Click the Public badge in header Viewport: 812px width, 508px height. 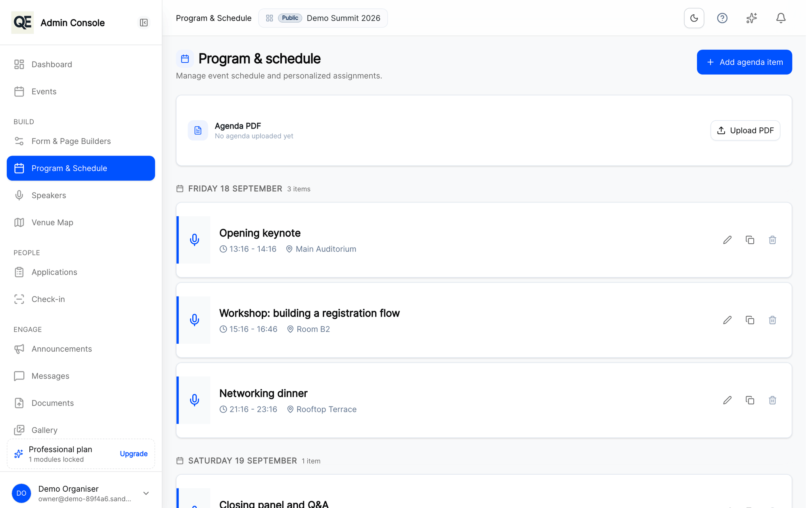pos(290,18)
